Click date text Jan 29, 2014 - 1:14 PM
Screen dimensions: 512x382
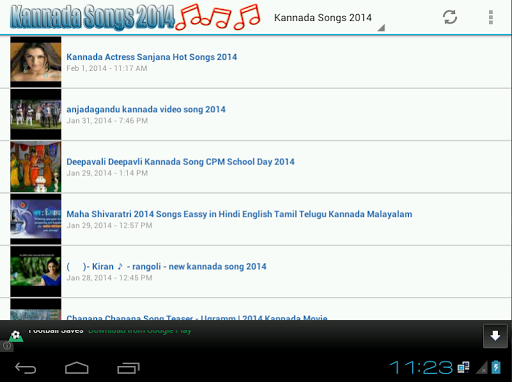[x=107, y=173]
